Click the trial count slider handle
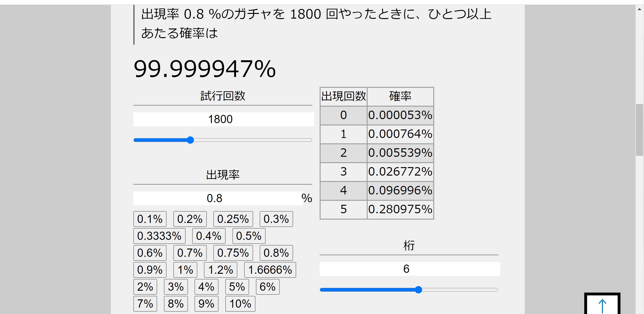Image resolution: width=644 pixels, height=314 pixels. click(x=190, y=140)
